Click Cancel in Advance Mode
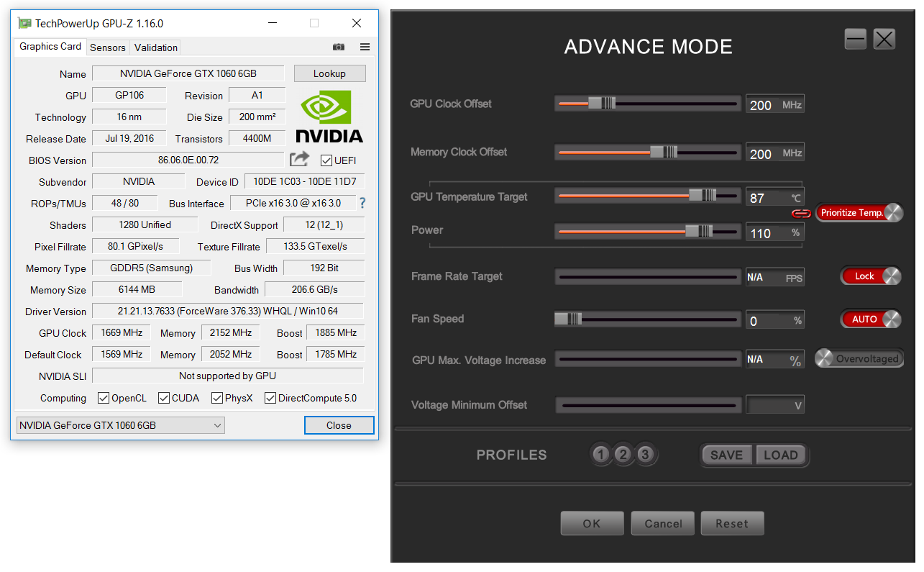 663,524
